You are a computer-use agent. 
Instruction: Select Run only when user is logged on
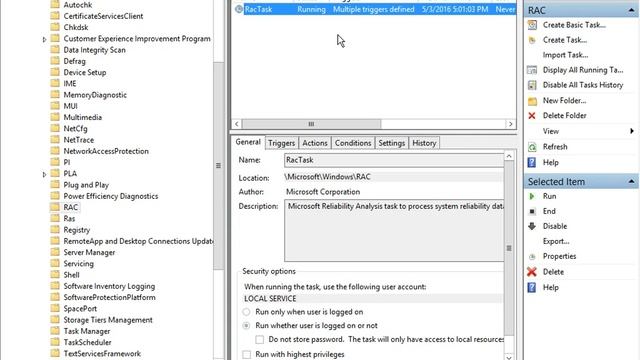[246, 312]
